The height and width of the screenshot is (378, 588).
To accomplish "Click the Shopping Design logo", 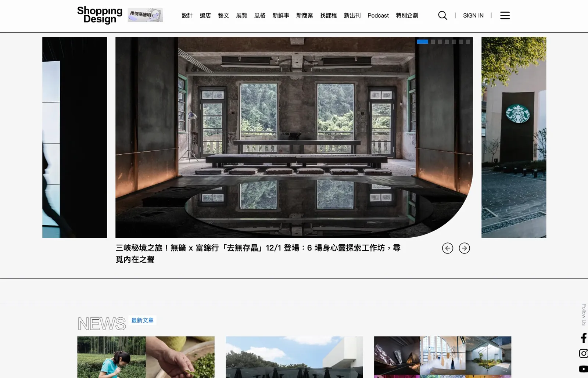I will click(100, 15).
